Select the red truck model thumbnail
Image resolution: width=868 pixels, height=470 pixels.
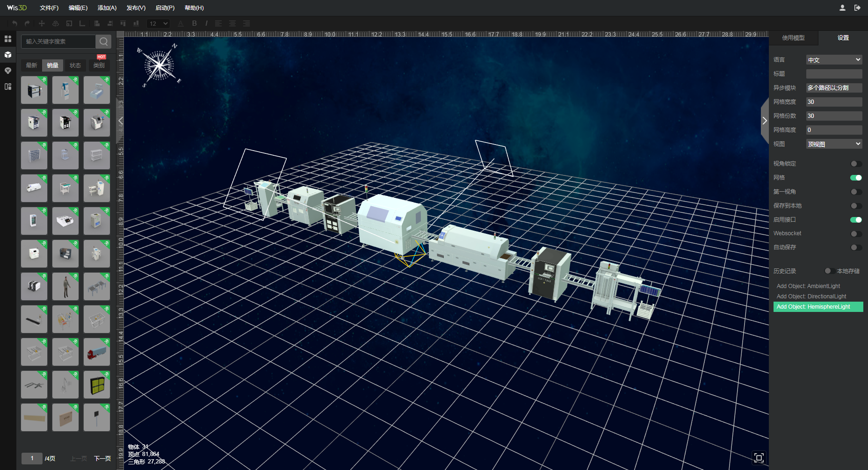click(x=97, y=352)
